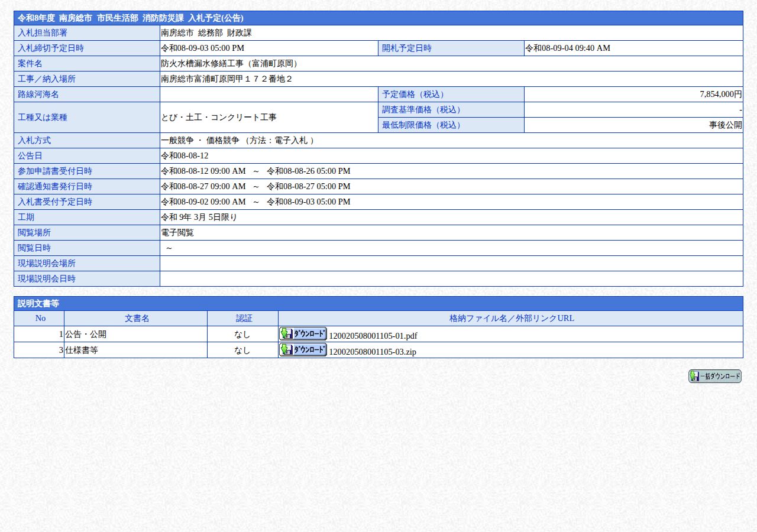Click the 路線河海名 label

38,95
